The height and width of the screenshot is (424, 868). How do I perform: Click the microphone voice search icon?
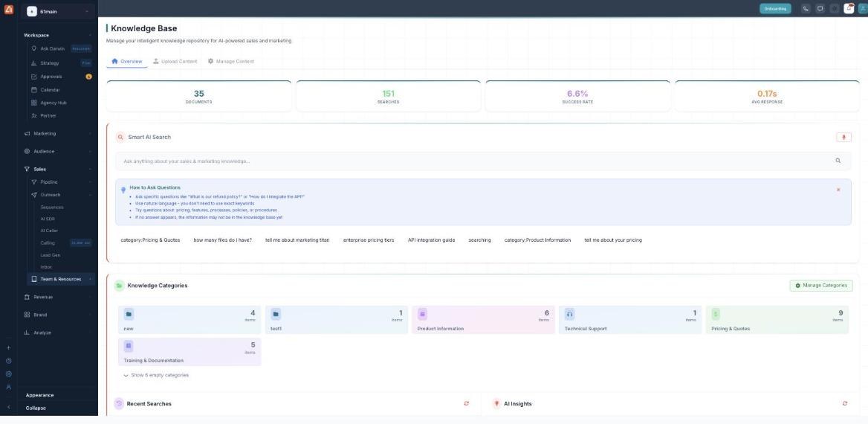(843, 138)
